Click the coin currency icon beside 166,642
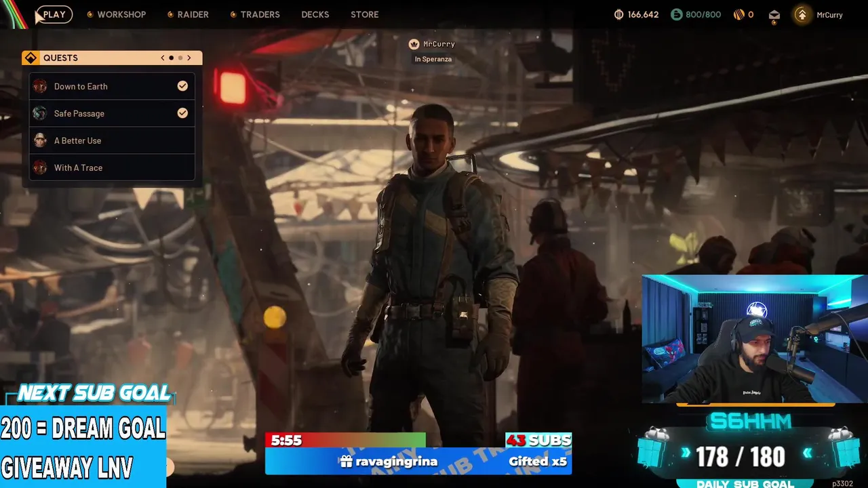Image resolution: width=868 pixels, height=488 pixels. point(618,14)
